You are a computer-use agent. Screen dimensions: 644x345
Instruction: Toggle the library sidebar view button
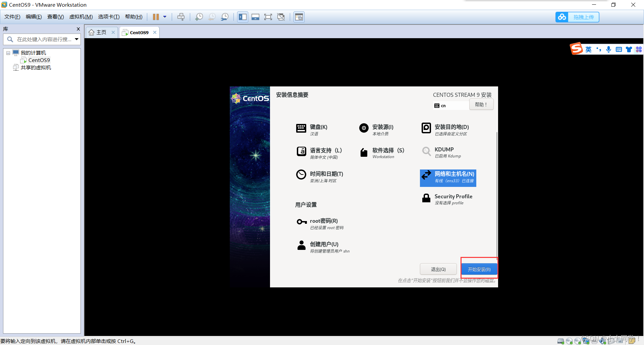point(243,17)
